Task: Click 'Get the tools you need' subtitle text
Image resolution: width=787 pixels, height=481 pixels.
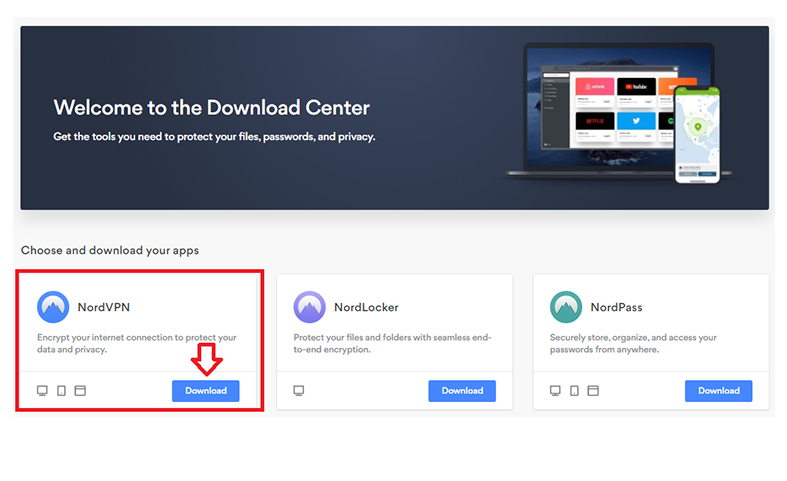Action: [x=214, y=137]
